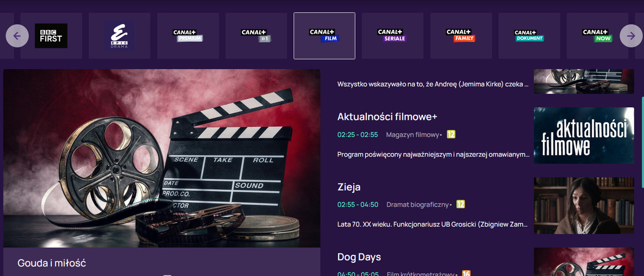The image size is (644, 276).
Task: Choose the Canal+ Premium channel
Action: (x=188, y=36)
